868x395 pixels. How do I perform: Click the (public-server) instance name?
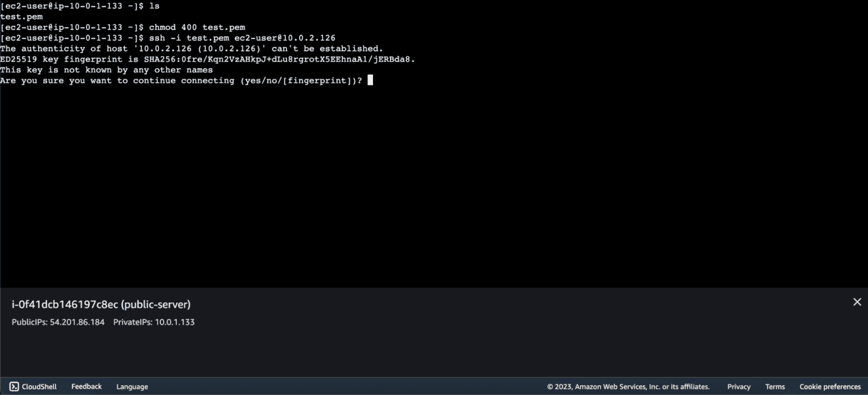coord(156,305)
